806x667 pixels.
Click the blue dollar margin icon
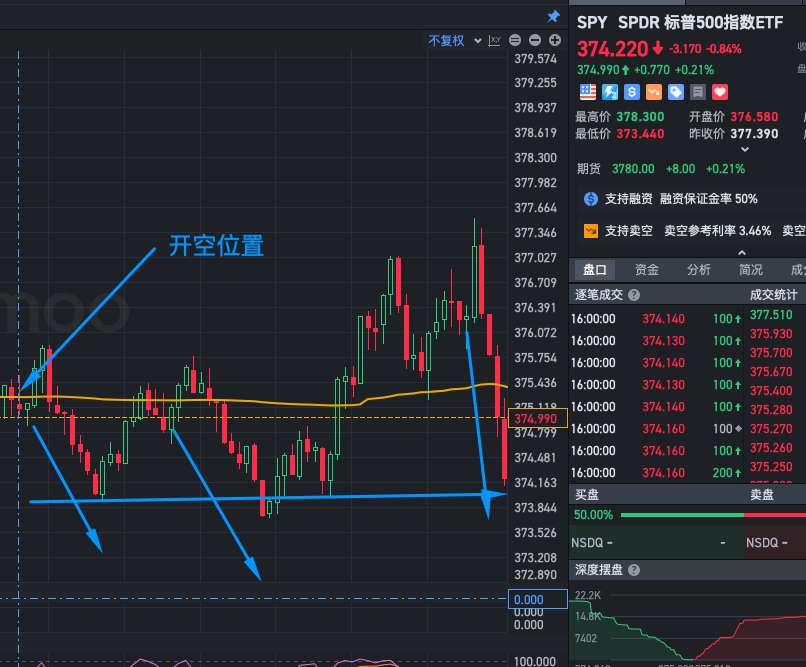[x=632, y=92]
